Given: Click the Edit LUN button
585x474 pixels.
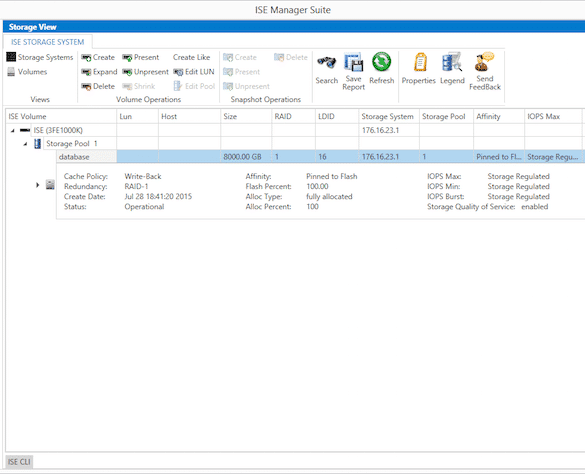Looking at the screenshot, I should point(194,72).
